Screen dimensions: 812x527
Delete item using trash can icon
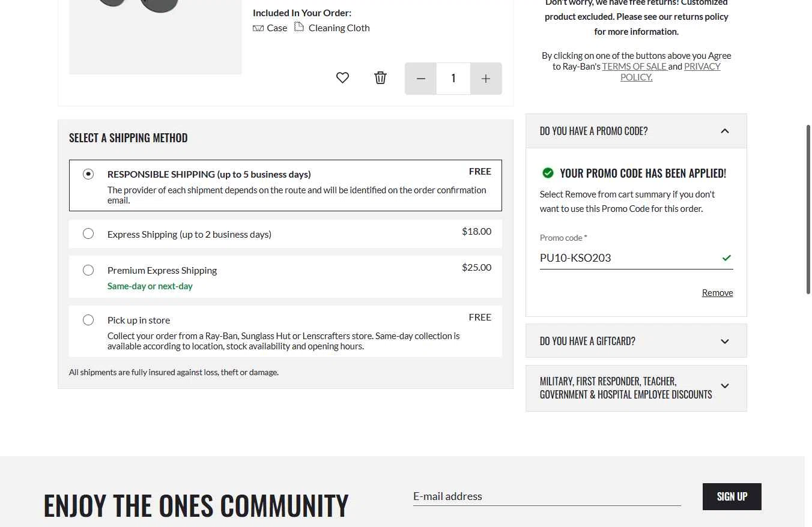pyautogui.click(x=380, y=77)
